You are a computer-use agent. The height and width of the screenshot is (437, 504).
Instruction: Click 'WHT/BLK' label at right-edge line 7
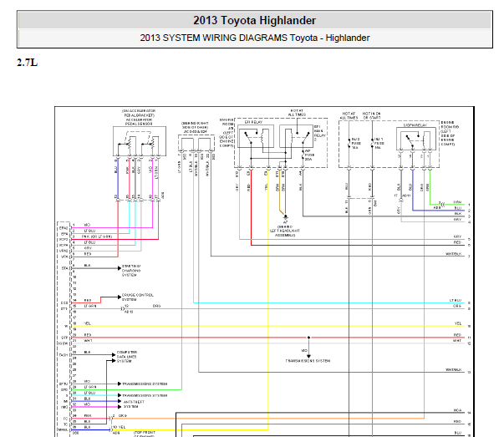[x=453, y=254]
